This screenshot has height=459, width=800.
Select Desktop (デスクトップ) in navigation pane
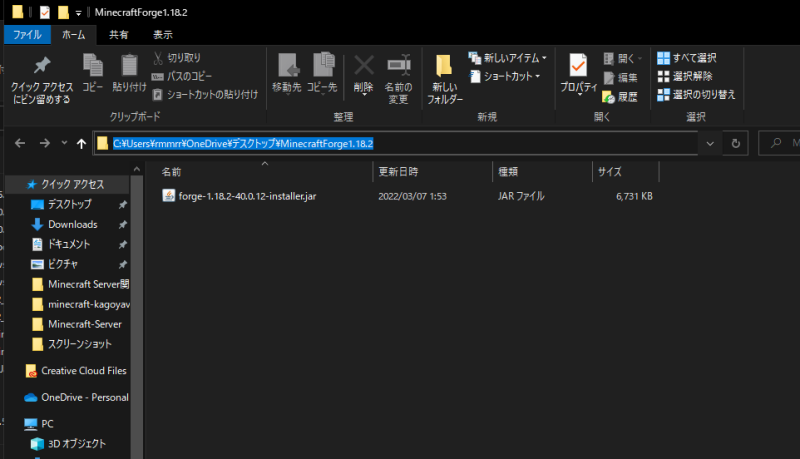[70, 205]
